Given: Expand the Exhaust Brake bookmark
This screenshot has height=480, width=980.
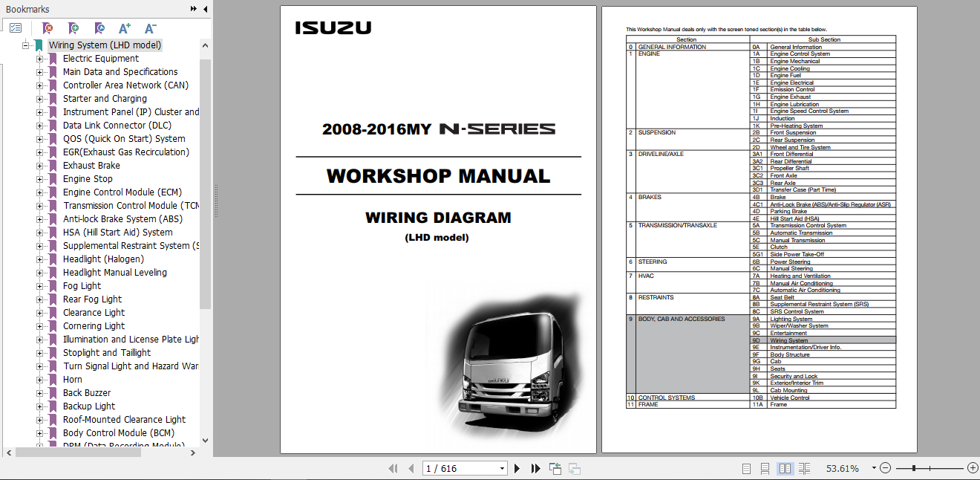Looking at the screenshot, I should coord(40,166).
